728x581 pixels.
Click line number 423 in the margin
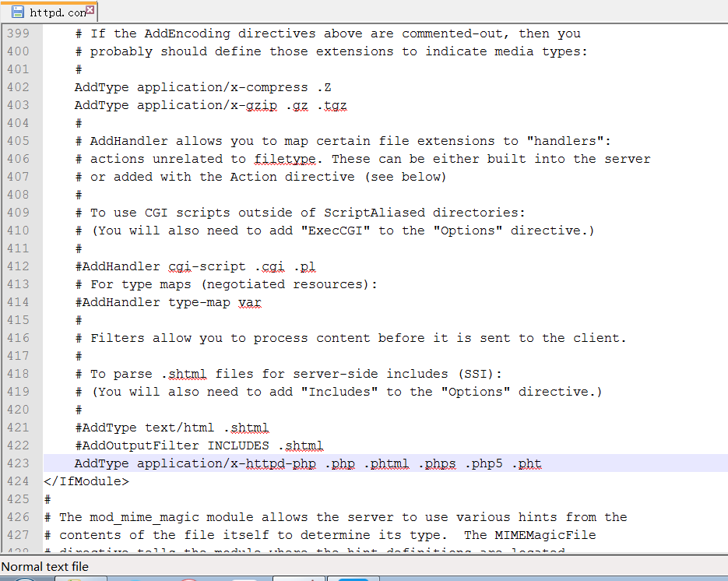17,463
